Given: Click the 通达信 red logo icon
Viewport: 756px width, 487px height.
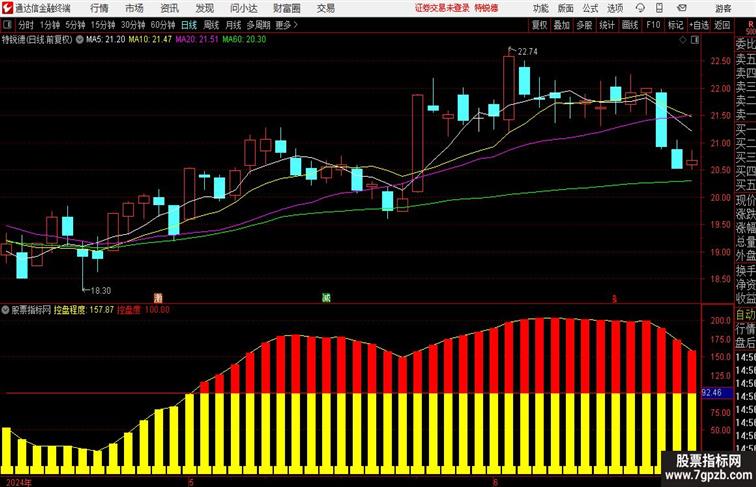Looking at the screenshot, I should point(7,8).
